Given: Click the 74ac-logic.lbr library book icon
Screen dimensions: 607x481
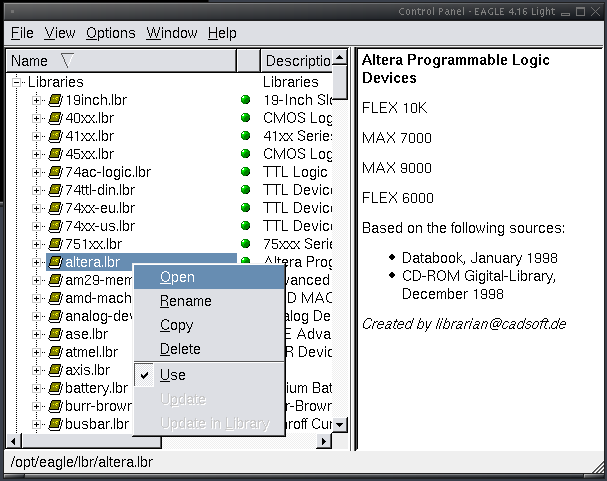Looking at the screenshot, I should point(55,172).
